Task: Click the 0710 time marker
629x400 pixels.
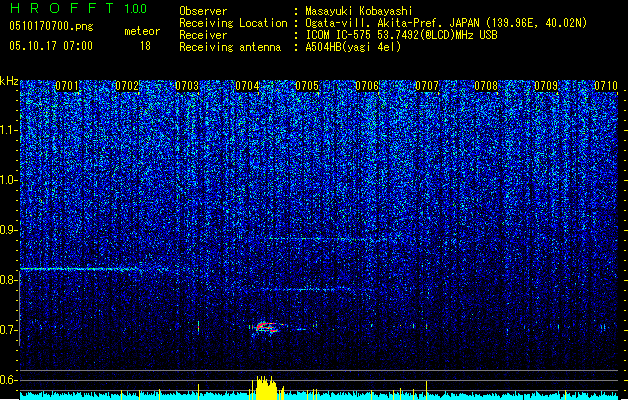Action: click(606, 86)
